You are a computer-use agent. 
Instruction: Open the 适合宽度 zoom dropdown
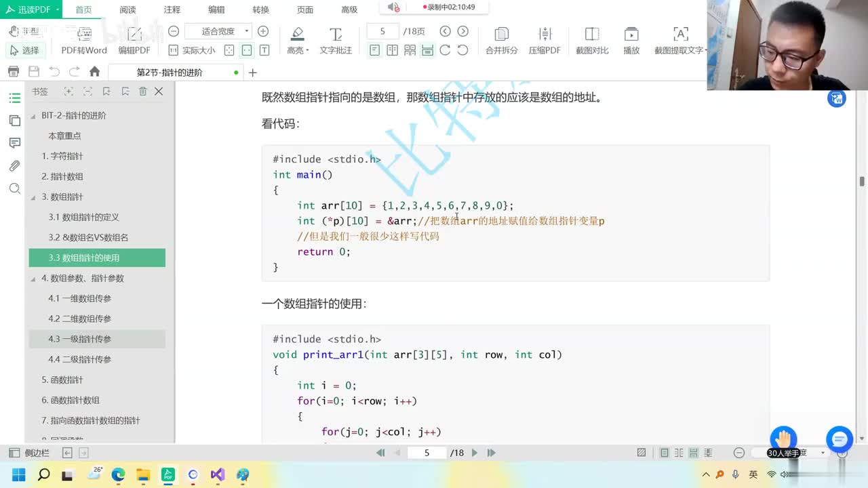click(x=218, y=31)
